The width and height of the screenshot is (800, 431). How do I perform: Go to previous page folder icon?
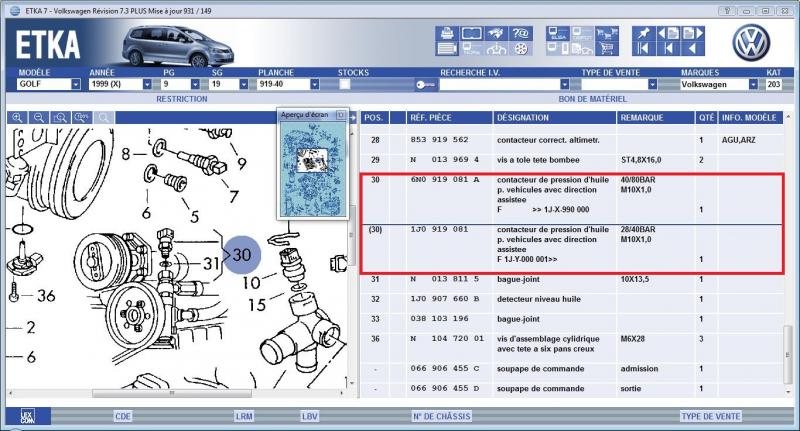coord(668,34)
